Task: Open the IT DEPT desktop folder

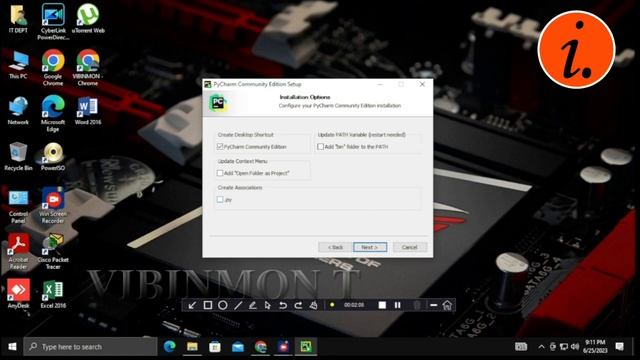Action: point(18,18)
